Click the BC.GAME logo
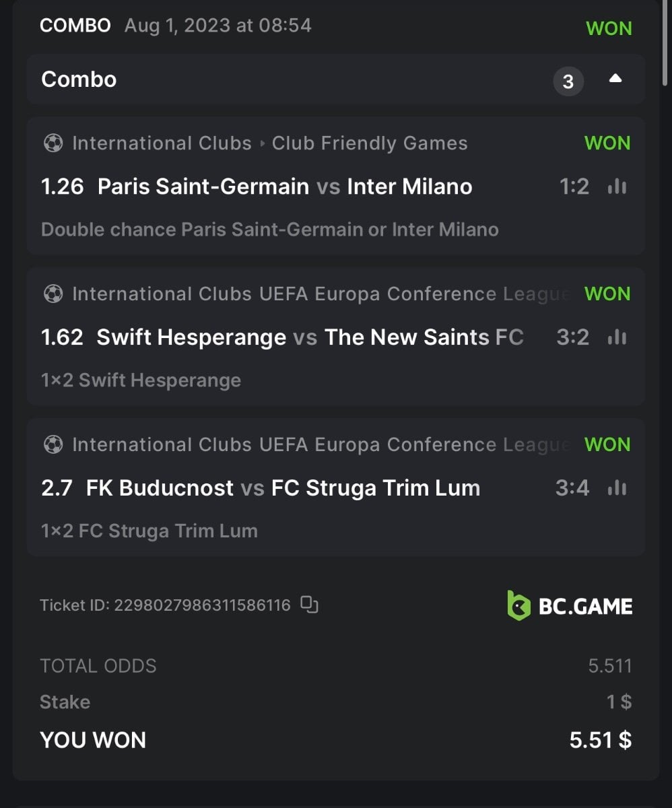The height and width of the screenshot is (808, 672). [570, 606]
